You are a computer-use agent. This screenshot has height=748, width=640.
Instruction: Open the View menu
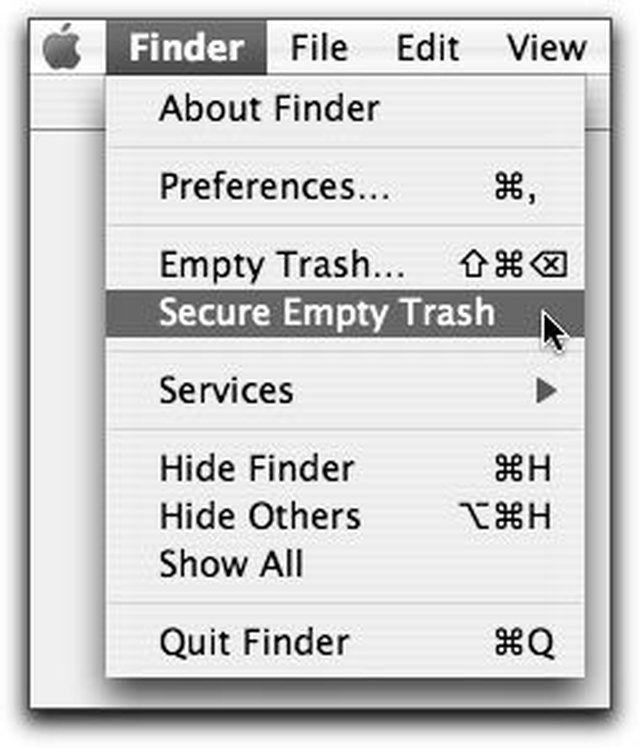pos(547,47)
